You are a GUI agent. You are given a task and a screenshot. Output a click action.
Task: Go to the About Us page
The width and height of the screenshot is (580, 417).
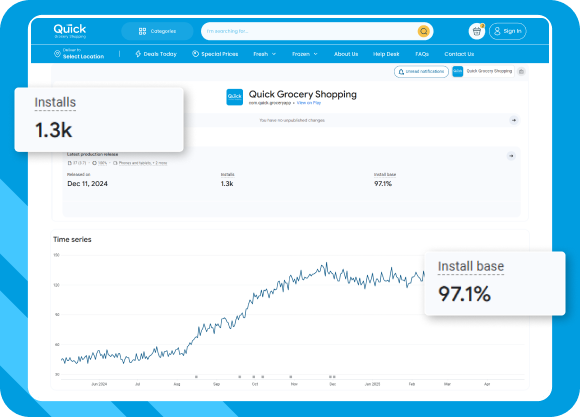point(346,54)
